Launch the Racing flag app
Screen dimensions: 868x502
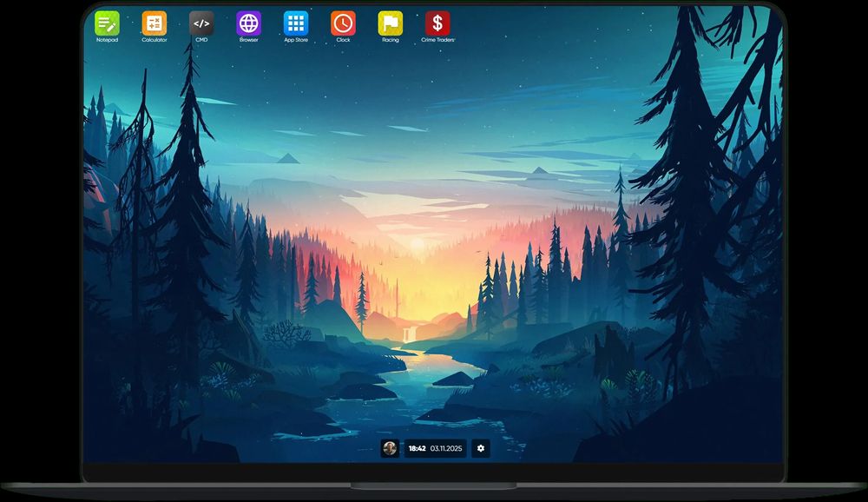pyautogui.click(x=391, y=23)
